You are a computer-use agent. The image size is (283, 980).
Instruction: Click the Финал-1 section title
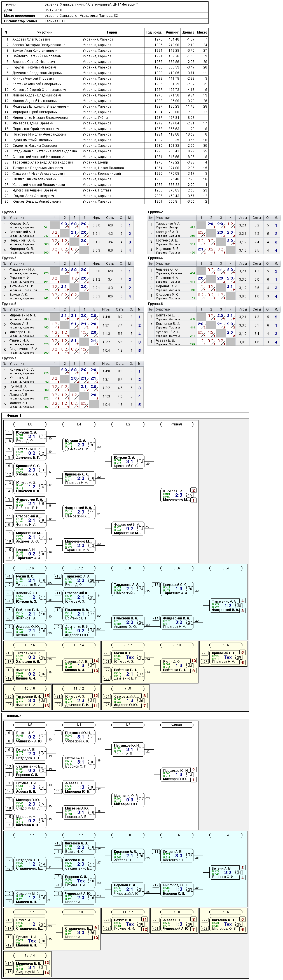(x=14, y=415)
